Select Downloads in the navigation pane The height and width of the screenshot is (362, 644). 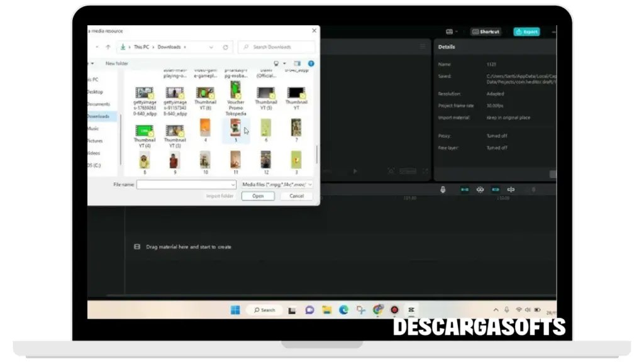coord(98,116)
